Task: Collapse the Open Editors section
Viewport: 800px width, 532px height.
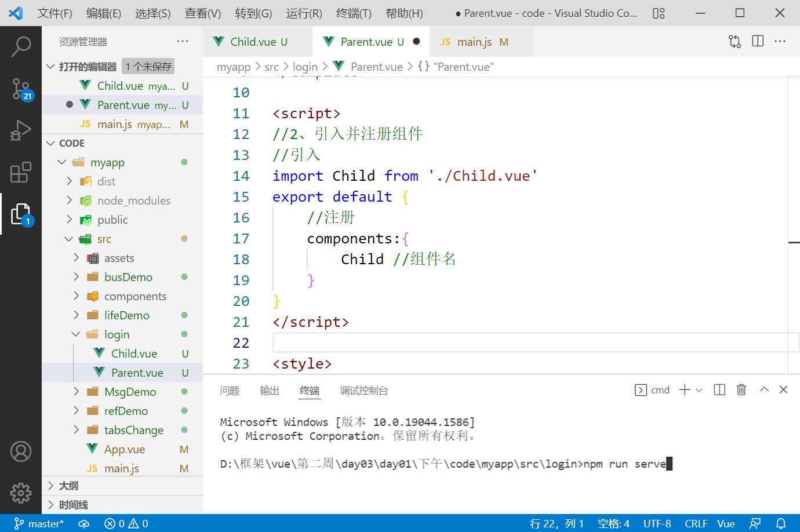Action: click(x=51, y=67)
